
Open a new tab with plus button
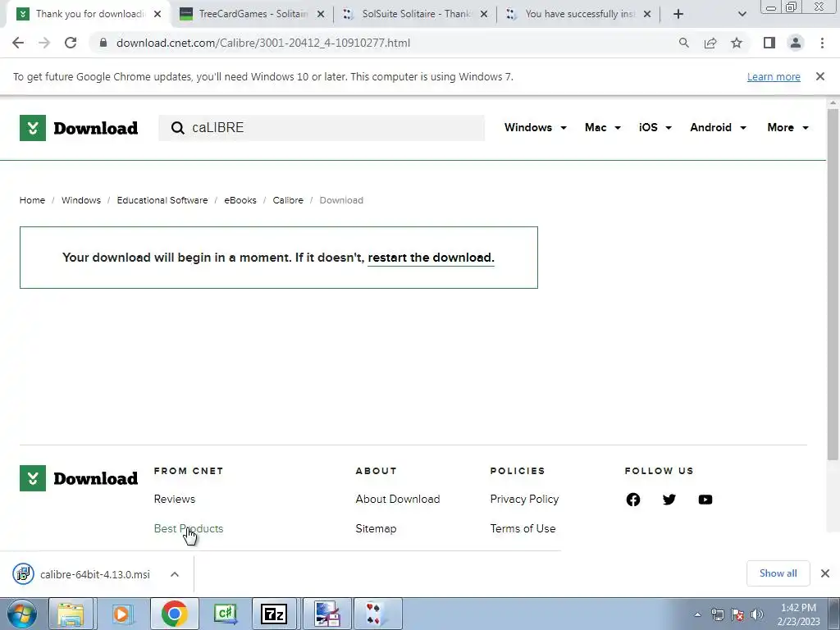pos(678,14)
